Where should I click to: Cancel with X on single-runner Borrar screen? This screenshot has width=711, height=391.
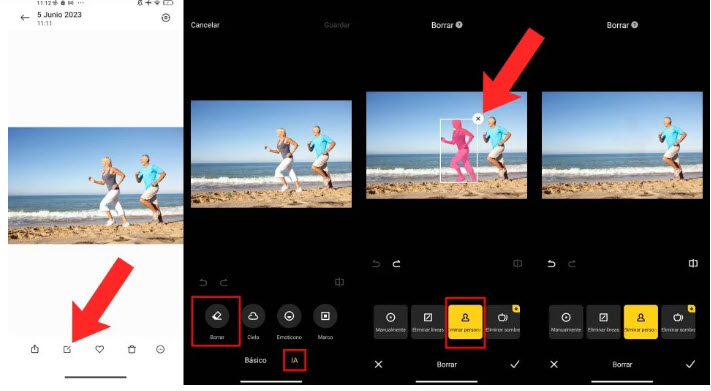554,364
